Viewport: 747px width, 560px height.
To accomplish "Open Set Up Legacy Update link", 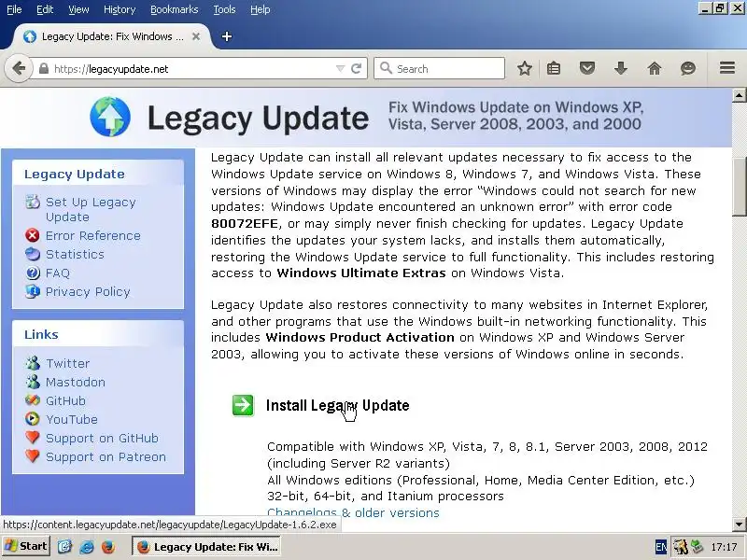I will (x=91, y=209).
